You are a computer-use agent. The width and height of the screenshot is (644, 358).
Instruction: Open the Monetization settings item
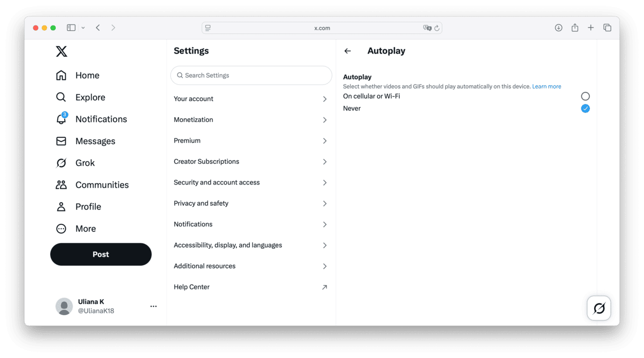(x=251, y=120)
